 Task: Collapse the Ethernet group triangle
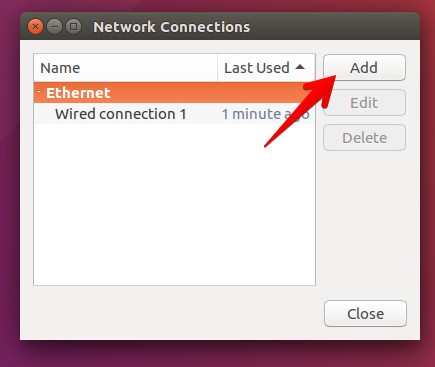point(39,91)
